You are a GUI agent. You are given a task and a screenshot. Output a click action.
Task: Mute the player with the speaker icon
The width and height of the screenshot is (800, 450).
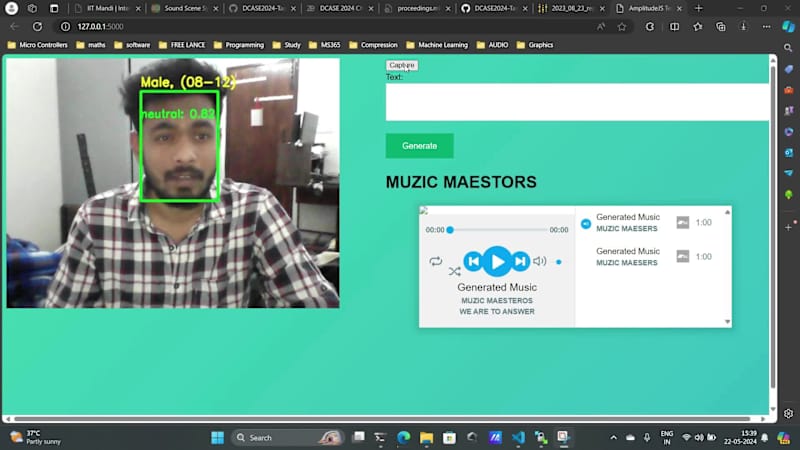539,261
